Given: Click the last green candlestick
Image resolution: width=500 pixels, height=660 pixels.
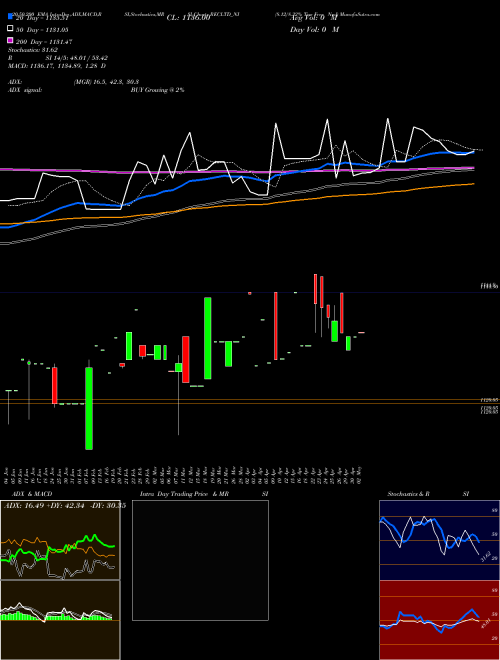Looking at the screenshot, I should pyautogui.click(x=348, y=343).
